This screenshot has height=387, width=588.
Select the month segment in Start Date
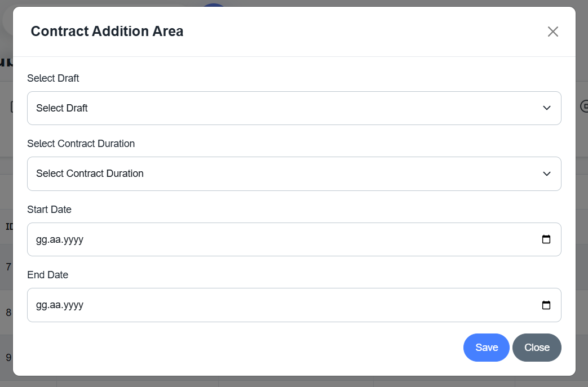(x=55, y=239)
